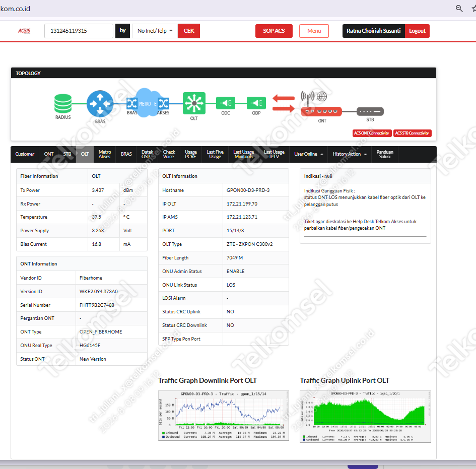476x469 pixels.
Task: Click the gray STB device icon
Action: 370,111
